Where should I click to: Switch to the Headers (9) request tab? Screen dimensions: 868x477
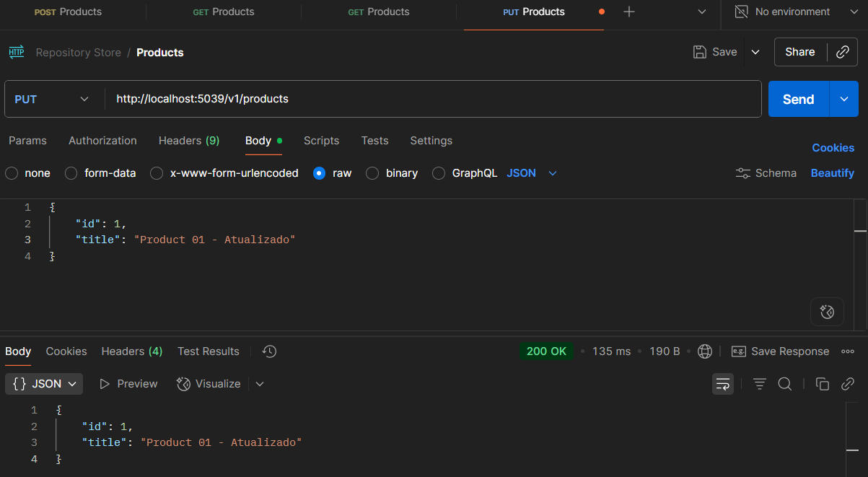click(x=188, y=141)
